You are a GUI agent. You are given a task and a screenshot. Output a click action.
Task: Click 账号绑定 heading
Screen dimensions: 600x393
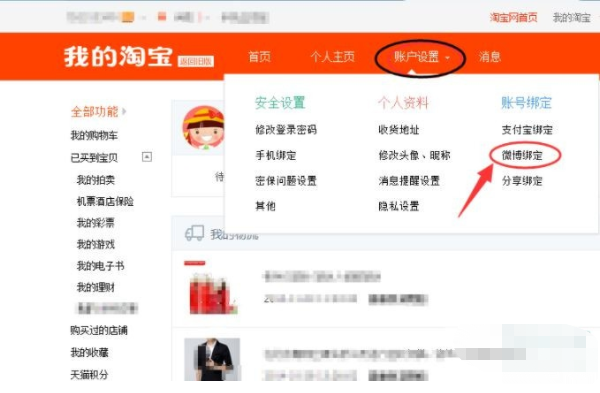pyautogui.click(x=527, y=103)
